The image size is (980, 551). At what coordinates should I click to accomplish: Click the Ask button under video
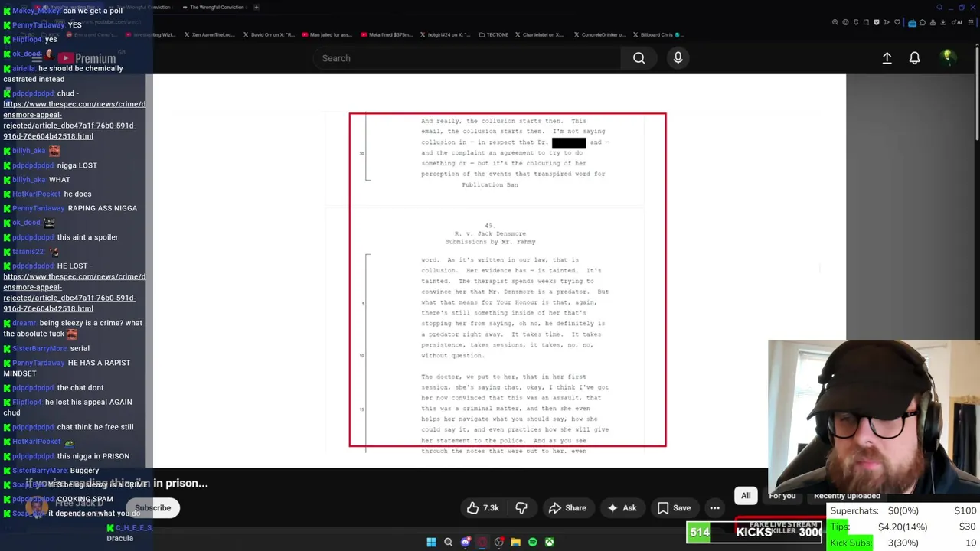[x=622, y=508]
